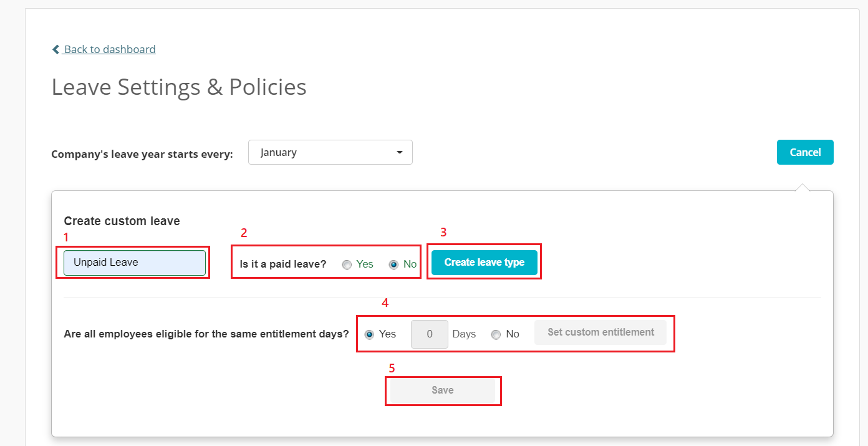This screenshot has width=868, height=446.
Task: Click the 'Is it a paid leave?' label
Action: [283, 264]
